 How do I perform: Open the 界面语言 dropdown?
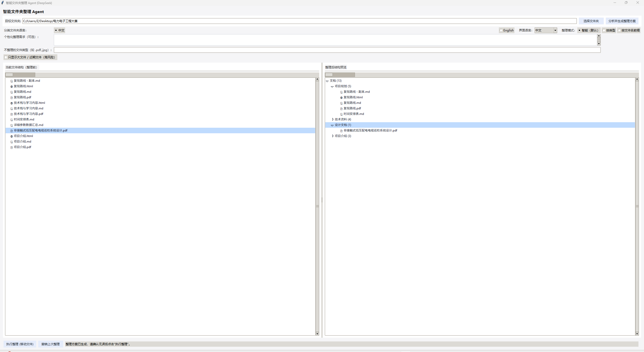(555, 30)
